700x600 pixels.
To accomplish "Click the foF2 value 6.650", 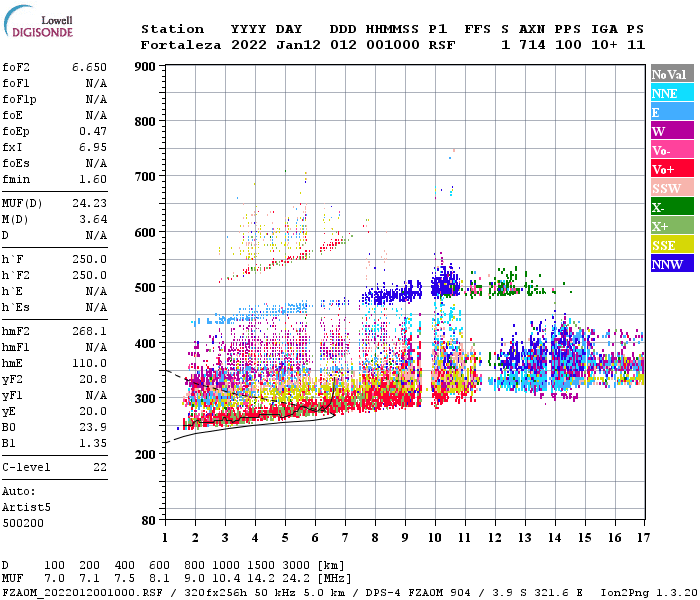I will click(89, 67).
